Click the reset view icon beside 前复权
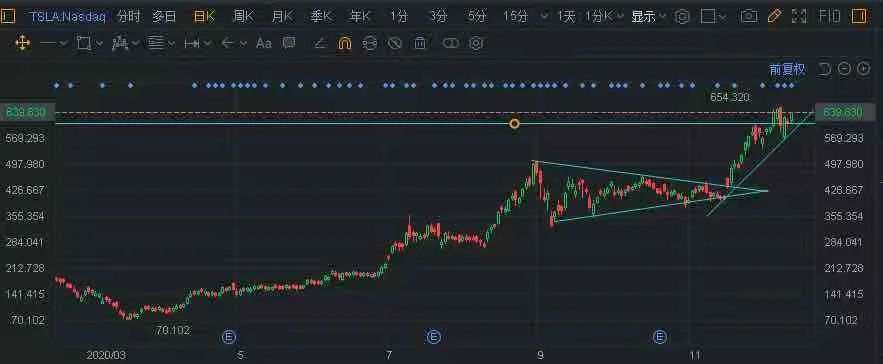883x364 pixels. click(824, 69)
